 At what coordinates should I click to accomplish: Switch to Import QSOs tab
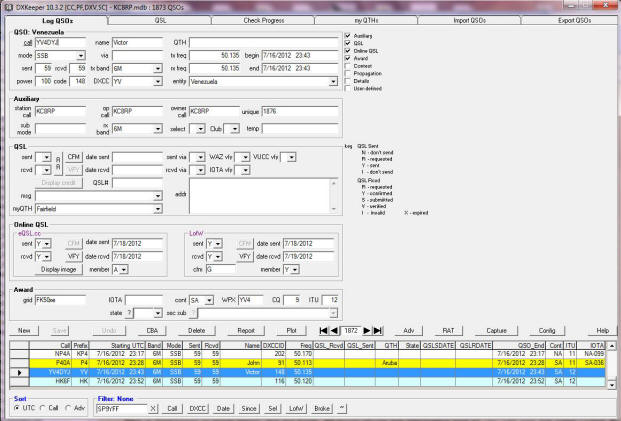pyautogui.click(x=470, y=21)
